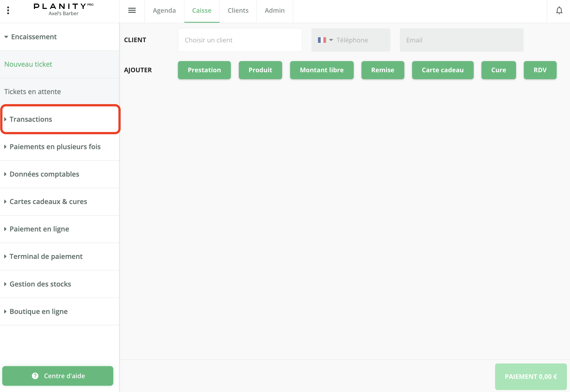The width and height of the screenshot is (570, 392).
Task: Toggle the hamburger sidebar menu
Action: click(132, 10)
